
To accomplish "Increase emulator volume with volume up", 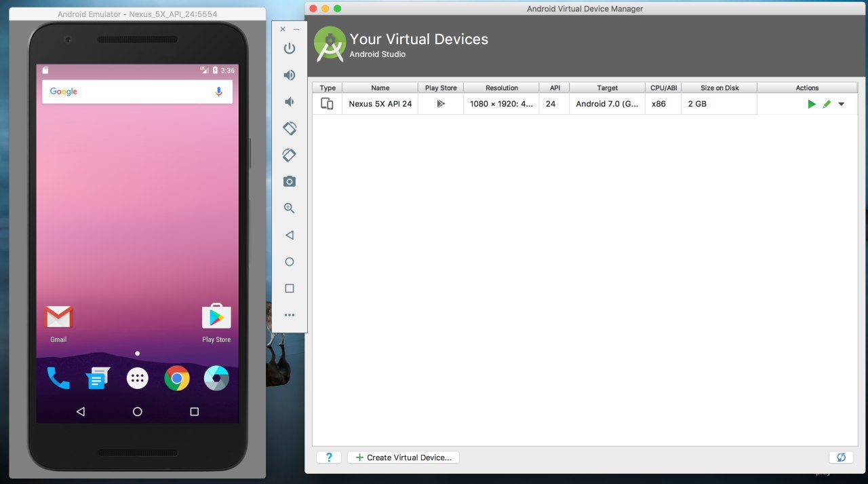I will coord(290,75).
